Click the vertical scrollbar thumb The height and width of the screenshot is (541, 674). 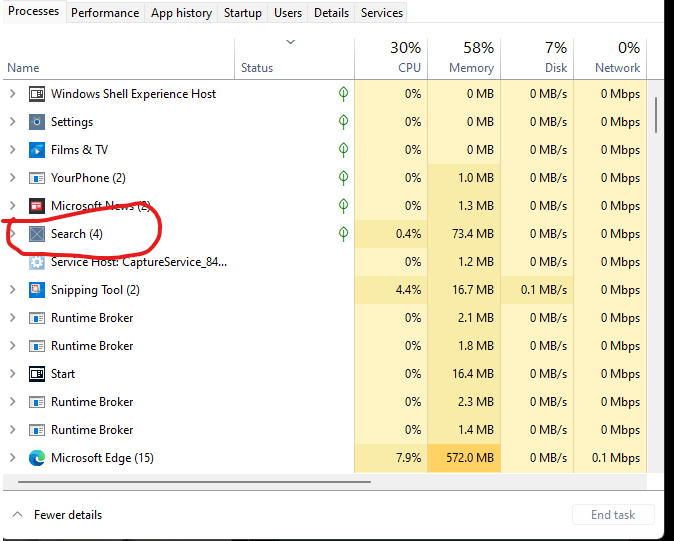pos(656,115)
